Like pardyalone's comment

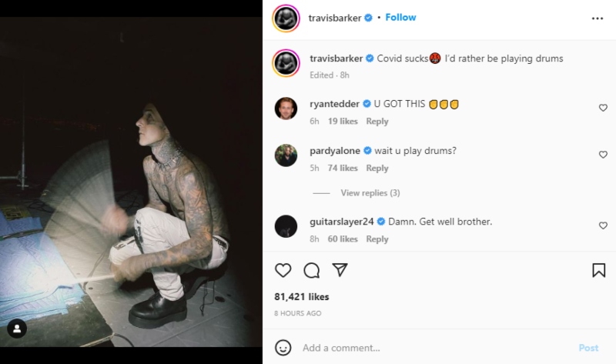(603, 155)
